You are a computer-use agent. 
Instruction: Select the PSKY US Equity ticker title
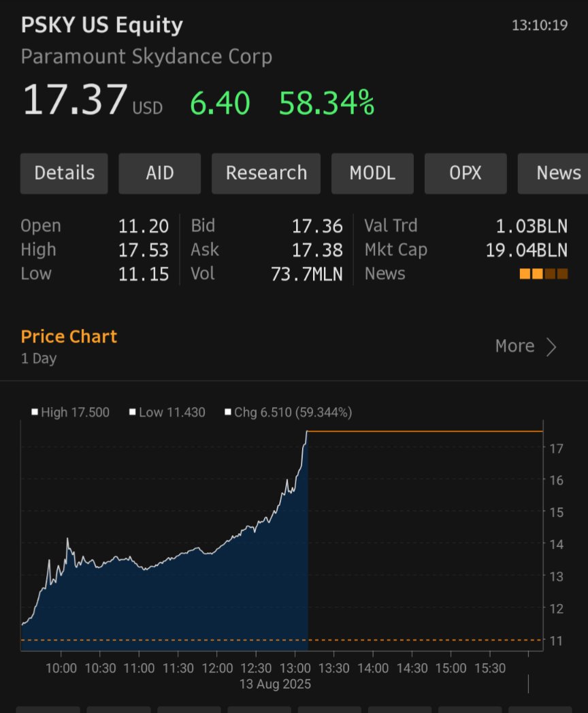coord(102,25)
